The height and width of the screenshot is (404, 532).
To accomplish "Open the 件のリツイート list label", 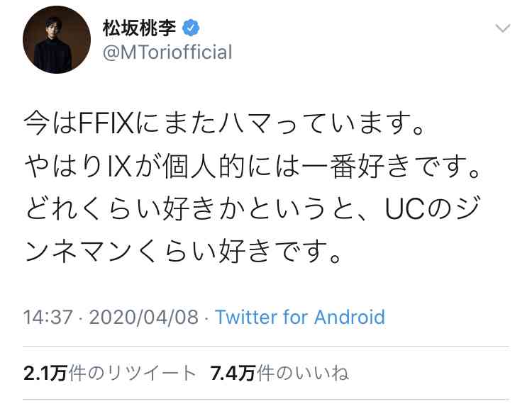I will pos(133,374).
